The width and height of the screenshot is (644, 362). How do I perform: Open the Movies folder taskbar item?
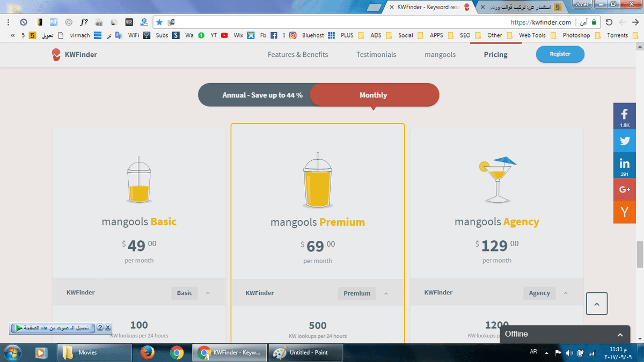tap(94, 352)
